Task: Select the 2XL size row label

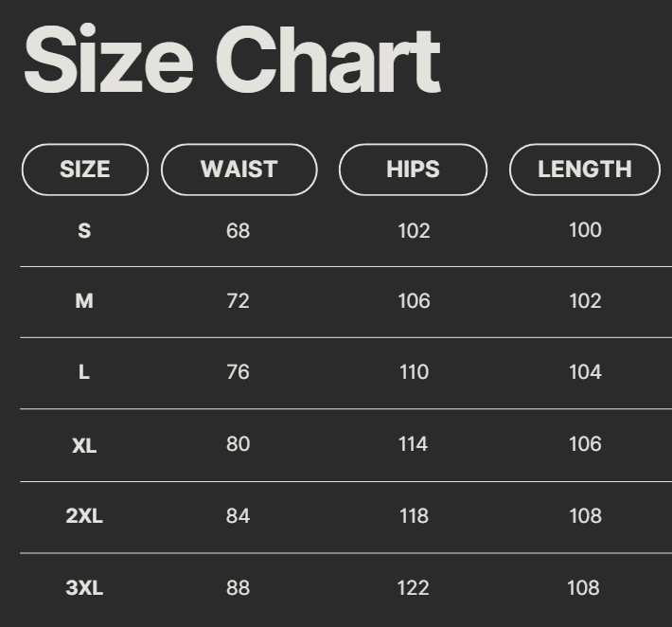Action: pos(84,516)
